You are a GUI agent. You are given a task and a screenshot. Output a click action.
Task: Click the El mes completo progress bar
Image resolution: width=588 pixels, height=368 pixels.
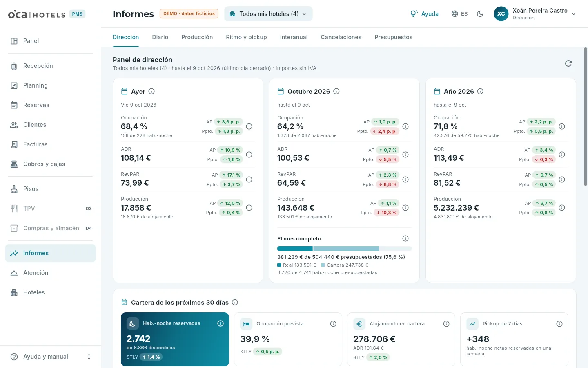point(344,249)
